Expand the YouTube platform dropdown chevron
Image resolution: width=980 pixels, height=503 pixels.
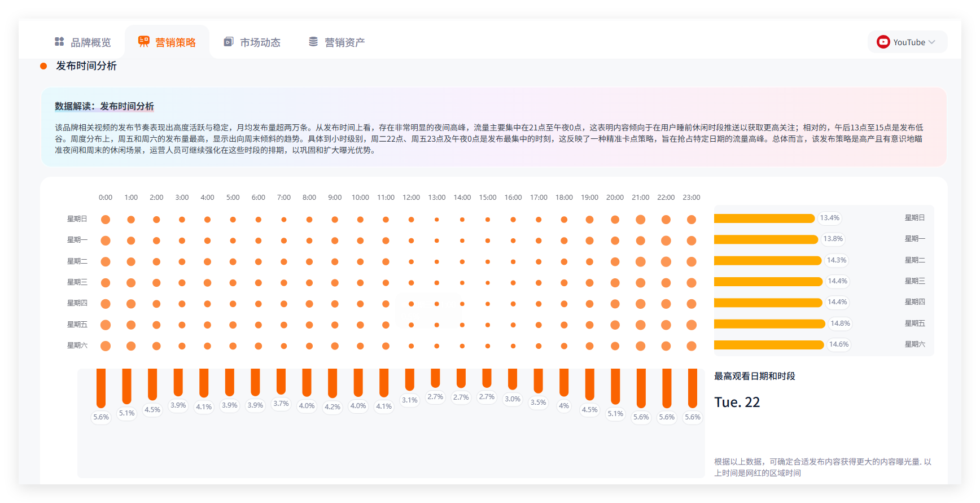click(x=932, y=42)
